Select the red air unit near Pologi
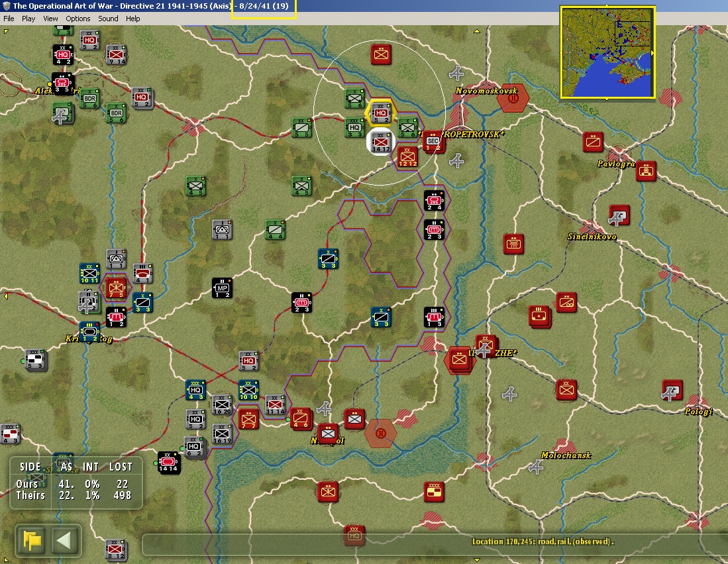Image resolution: width=728 pixels, height=564 pixels. pos(672,390)
